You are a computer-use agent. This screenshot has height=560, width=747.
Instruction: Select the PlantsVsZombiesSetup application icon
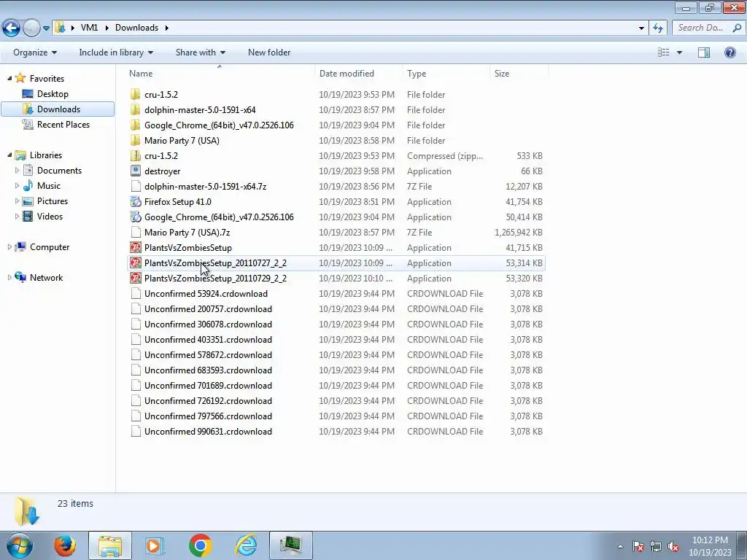click(136, 248)
